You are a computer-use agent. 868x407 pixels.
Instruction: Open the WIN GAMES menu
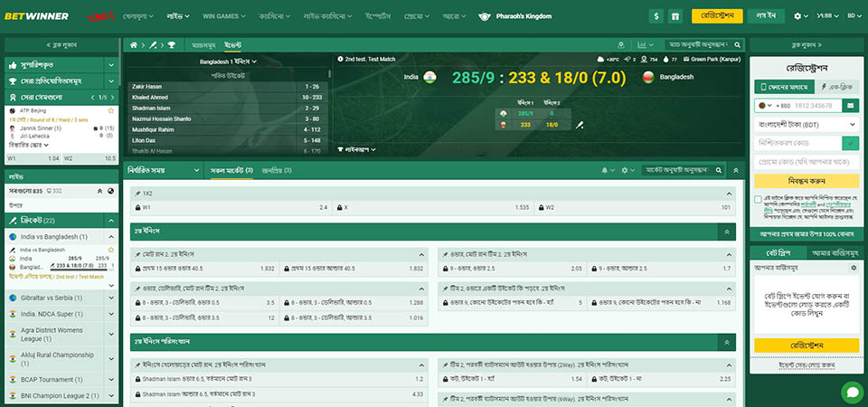coord(222,15)
